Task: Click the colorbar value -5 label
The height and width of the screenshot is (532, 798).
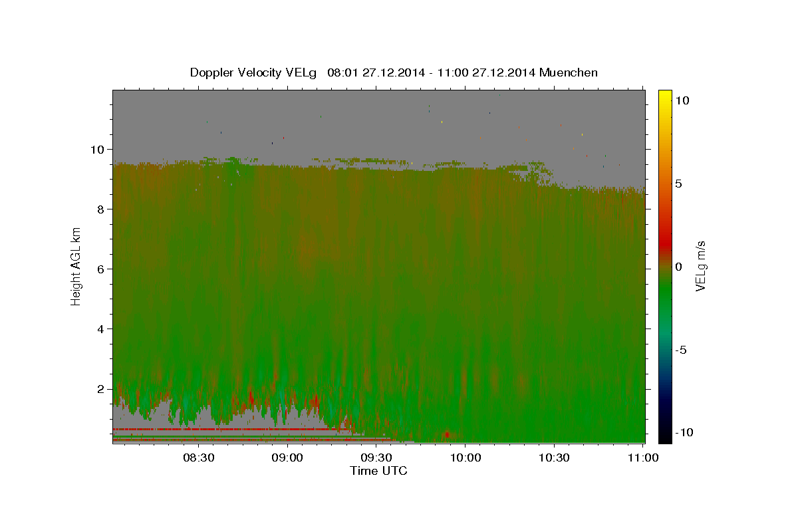Action: pos(680,350)
